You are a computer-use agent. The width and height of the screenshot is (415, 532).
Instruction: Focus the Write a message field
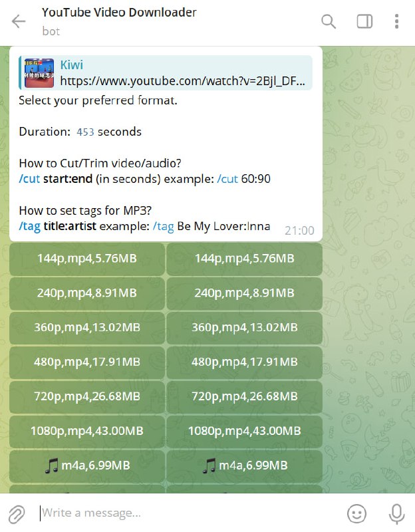[186, 513]
